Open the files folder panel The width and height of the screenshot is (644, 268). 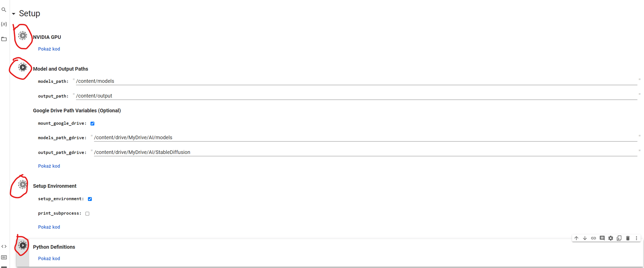(x=4, y=39)
